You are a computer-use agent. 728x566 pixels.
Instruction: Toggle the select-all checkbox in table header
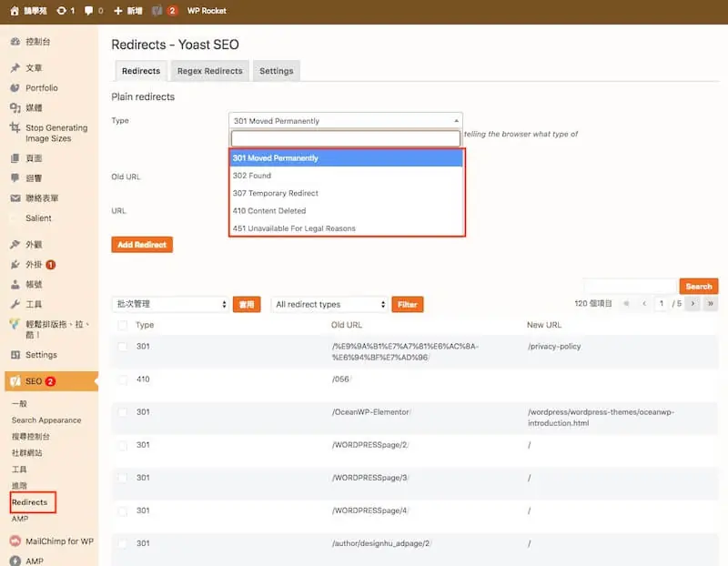123,325
